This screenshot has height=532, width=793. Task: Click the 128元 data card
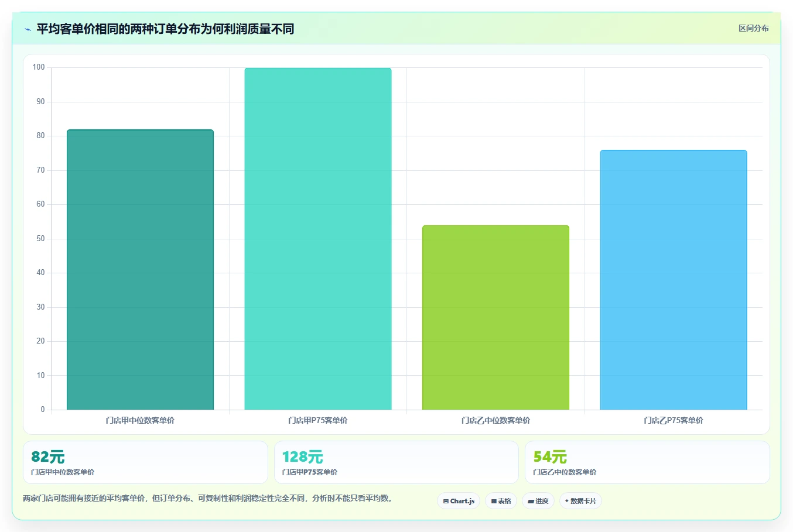click(396, 462)
